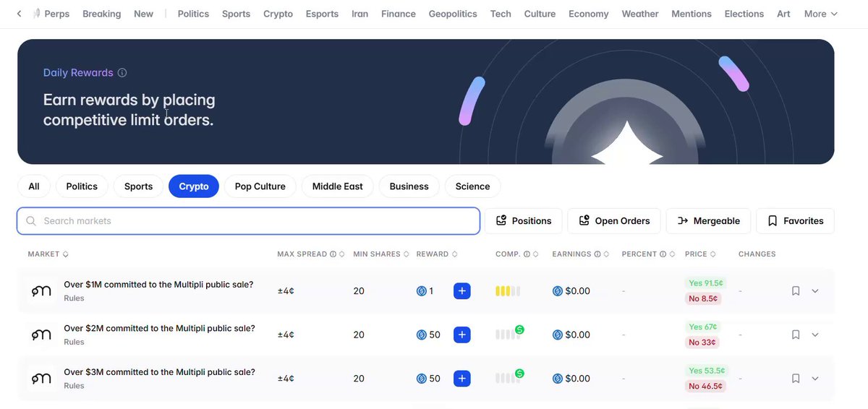
Task: Click the Multipli logo on Over $1M row
Action: click(41, 291)
